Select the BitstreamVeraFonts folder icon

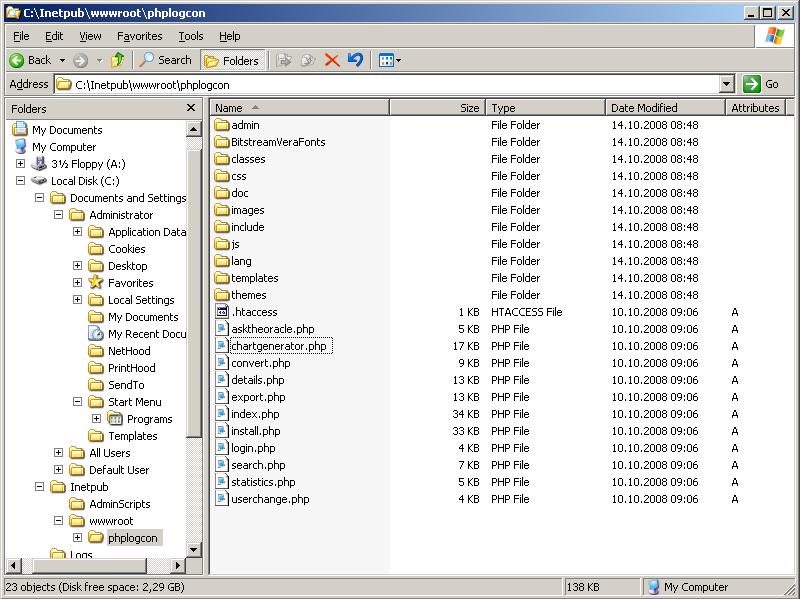[x=222, y=142]
